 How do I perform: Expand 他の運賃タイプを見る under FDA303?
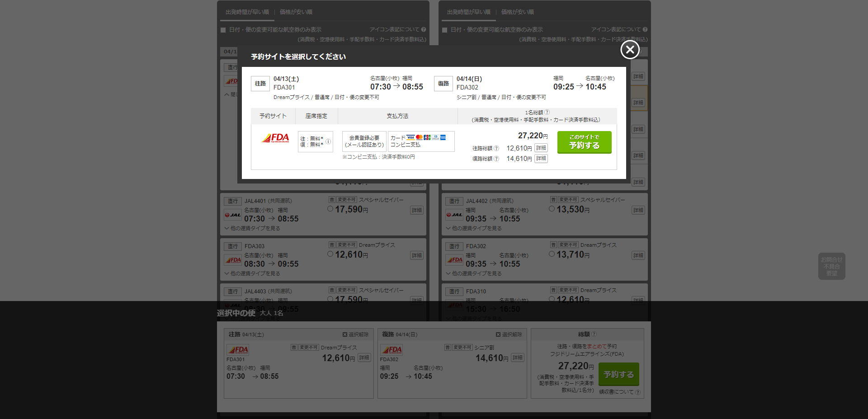[x=252, y=273]
